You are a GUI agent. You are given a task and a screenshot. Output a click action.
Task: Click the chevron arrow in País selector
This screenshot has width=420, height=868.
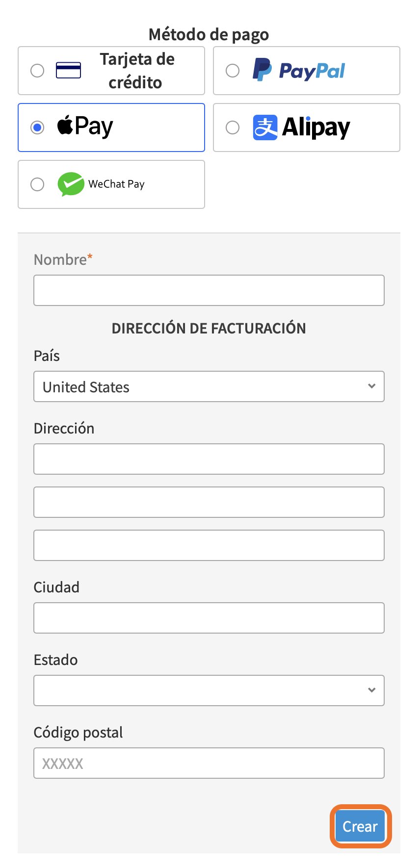pos(371,386)
